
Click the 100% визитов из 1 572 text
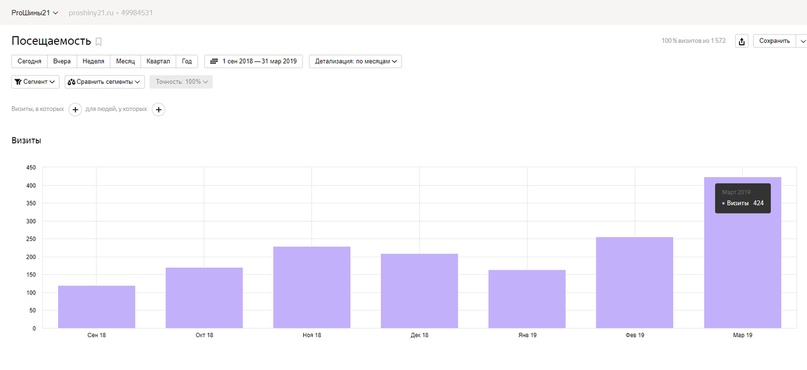coord(693,41)
